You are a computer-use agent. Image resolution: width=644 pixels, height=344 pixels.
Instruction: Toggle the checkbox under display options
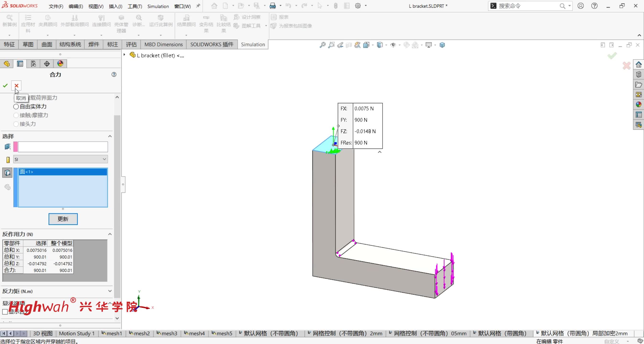coord(5,312)
